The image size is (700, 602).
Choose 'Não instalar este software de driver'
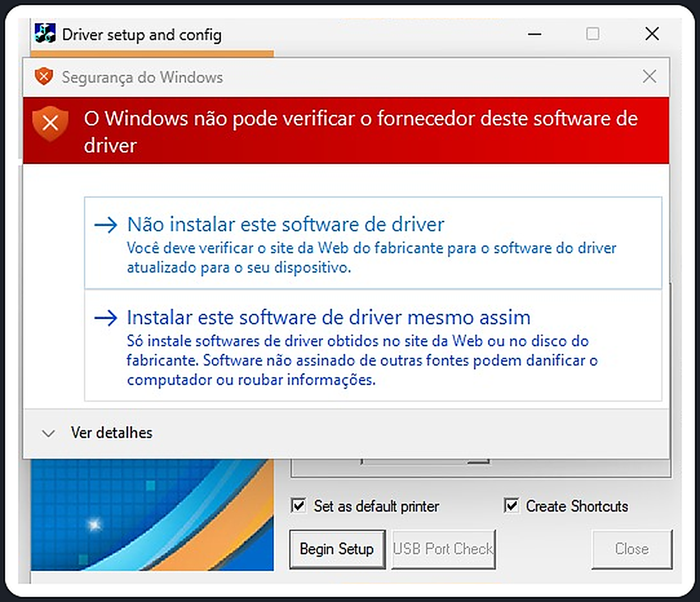point(373,243)
